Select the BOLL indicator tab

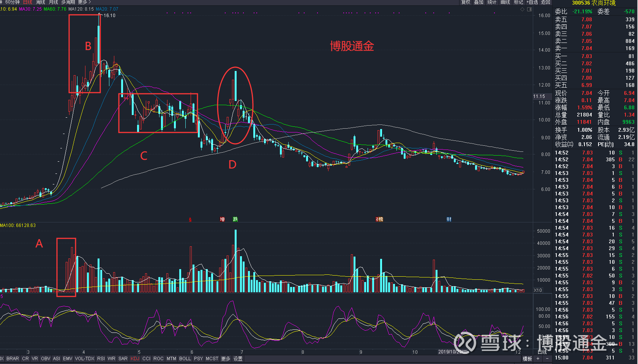(185, 359)
